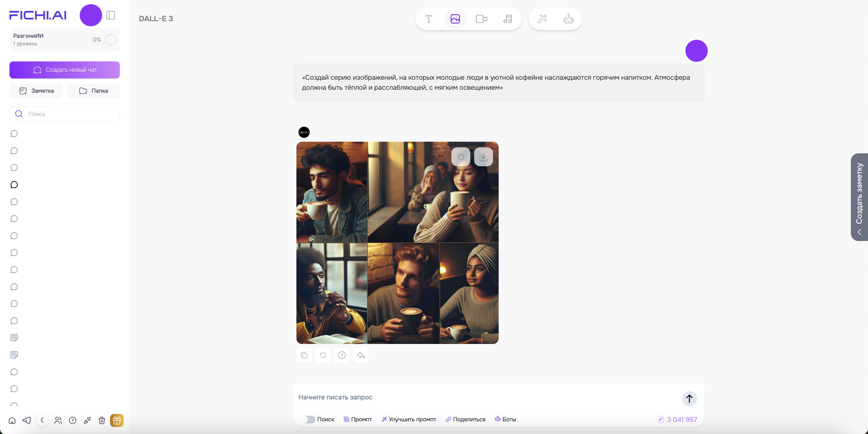Open the highlighted active chat in sidebar
Screen dimensions: 868x434
coord(14,185)
